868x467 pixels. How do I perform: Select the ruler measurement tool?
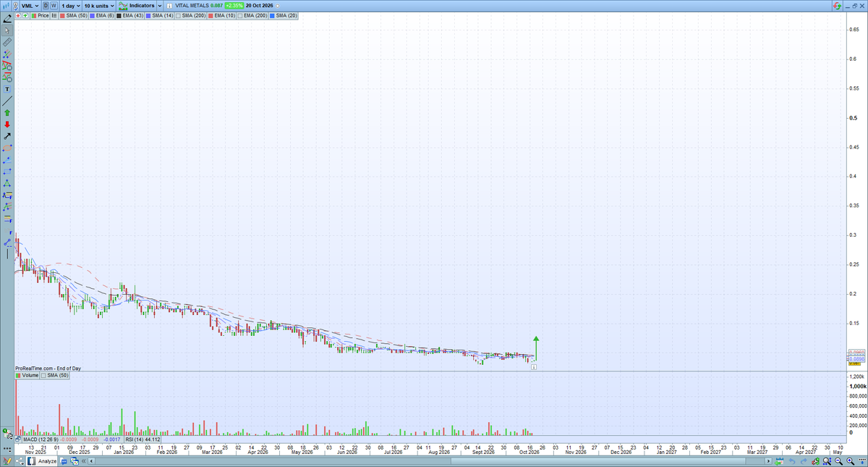(7, 42)
